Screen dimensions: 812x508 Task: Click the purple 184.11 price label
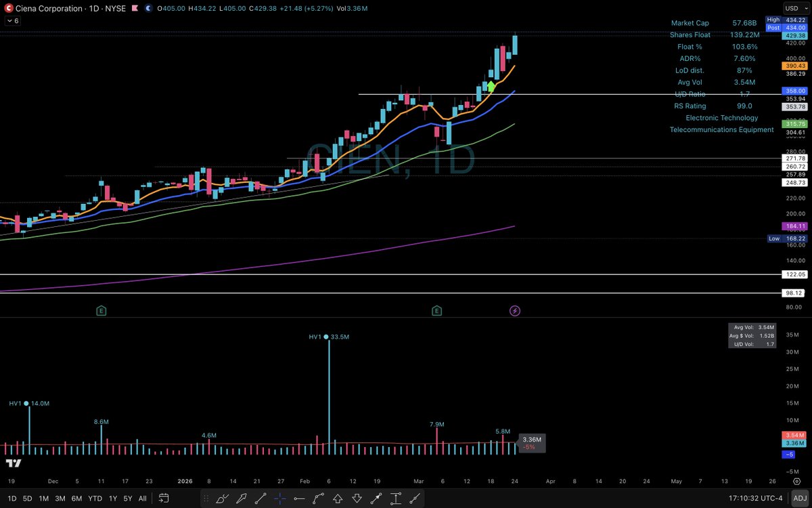pyautogui.click(x=794, y=226)
